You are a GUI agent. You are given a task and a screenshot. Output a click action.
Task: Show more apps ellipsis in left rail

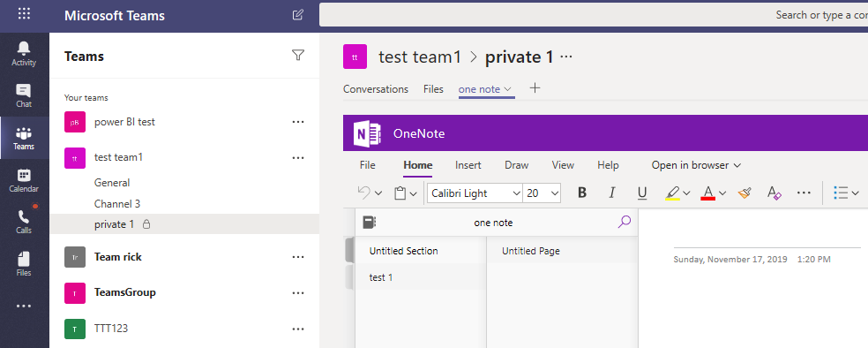tap(24, 306)
